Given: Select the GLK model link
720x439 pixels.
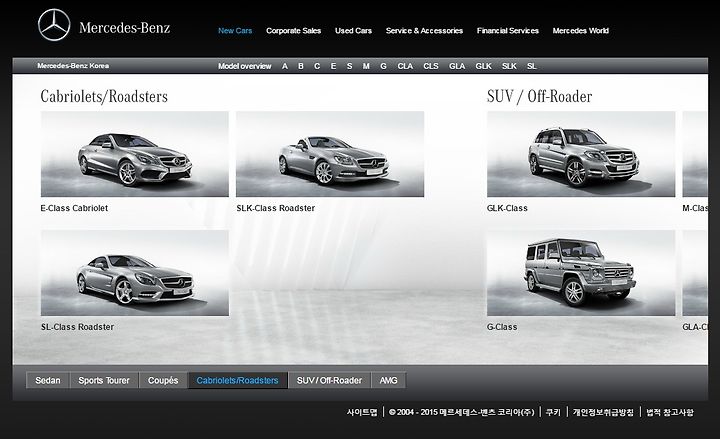Looking at the screenshot, I should [484, 66].
